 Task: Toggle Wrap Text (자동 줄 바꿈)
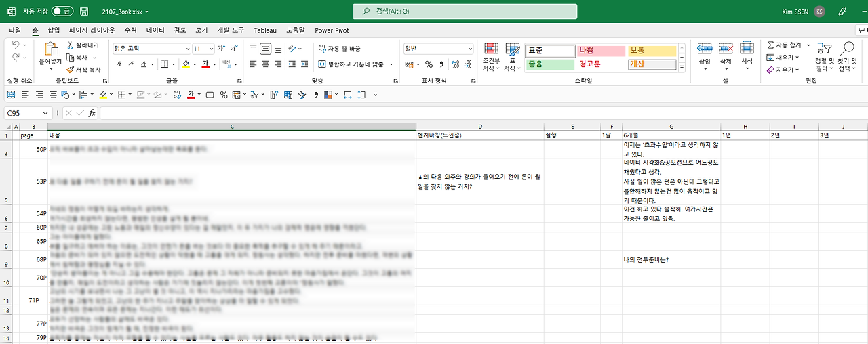pyautogui.click(x=339, y=49)
